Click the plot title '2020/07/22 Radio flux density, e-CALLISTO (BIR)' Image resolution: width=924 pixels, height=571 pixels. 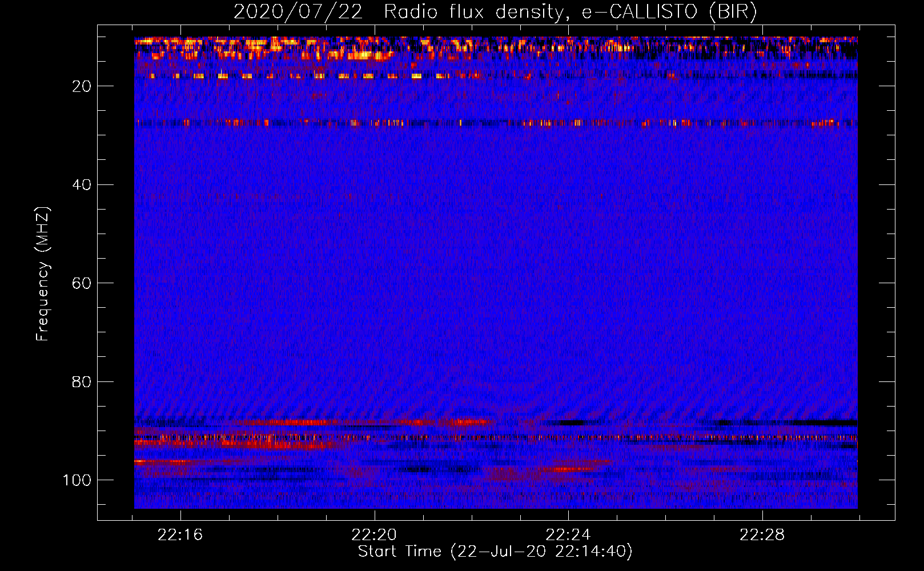tap(495, 12)
